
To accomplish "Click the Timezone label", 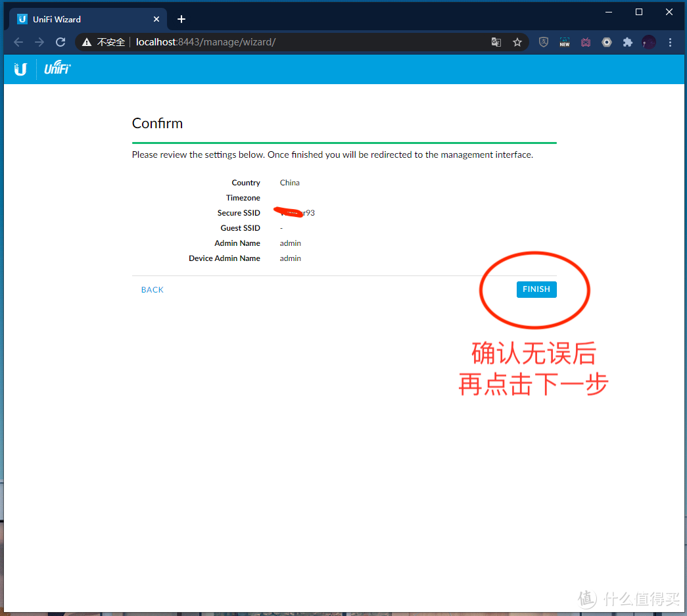I will [243, 198].
